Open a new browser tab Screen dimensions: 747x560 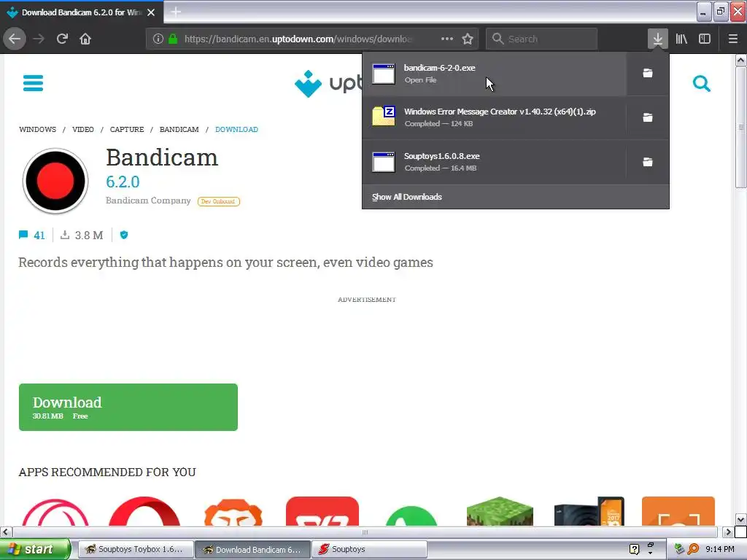[176, 12]
